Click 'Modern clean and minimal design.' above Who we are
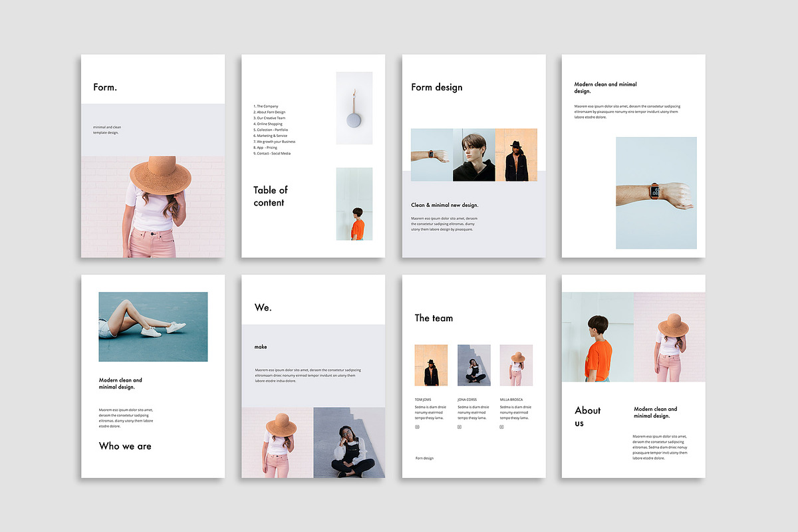798x532 pixels. pyautogui.click(x=120, y=384)
